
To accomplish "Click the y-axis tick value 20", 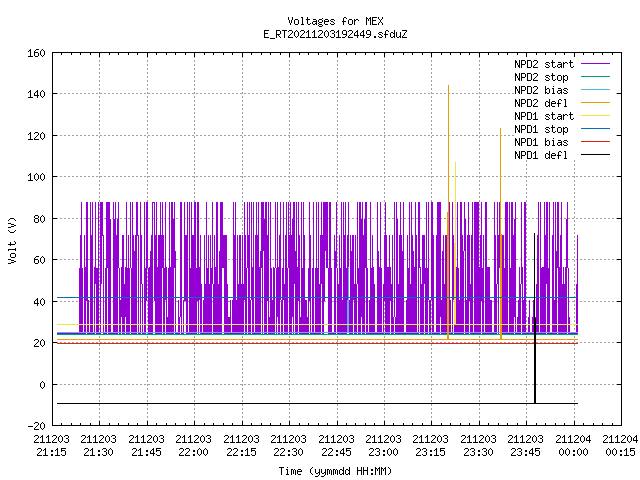I will tap(39, 343).
